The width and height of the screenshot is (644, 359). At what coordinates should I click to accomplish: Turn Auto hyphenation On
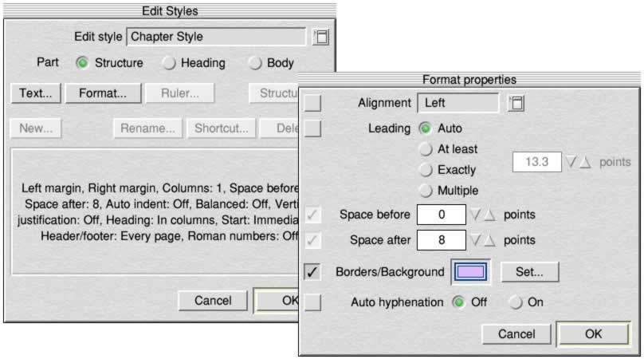(x=516, y=302)
